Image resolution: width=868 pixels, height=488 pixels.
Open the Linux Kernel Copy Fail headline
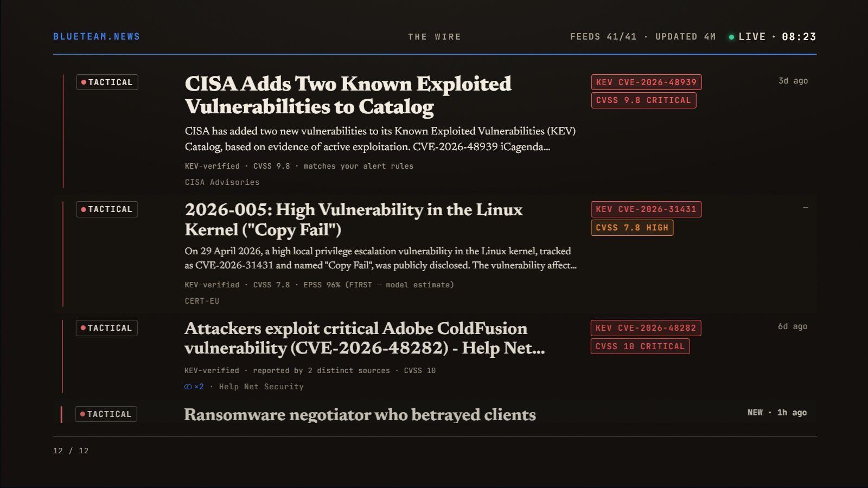(354, 220)
